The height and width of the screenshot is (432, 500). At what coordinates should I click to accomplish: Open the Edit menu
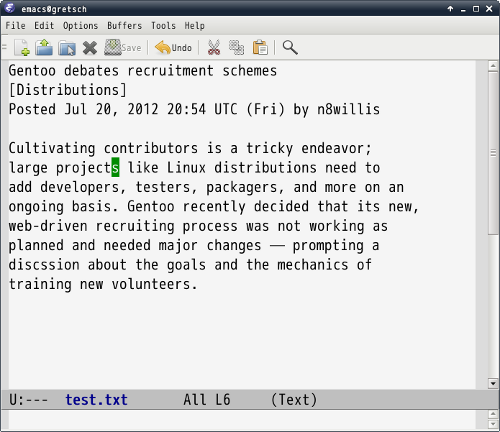tap(44, 26)
